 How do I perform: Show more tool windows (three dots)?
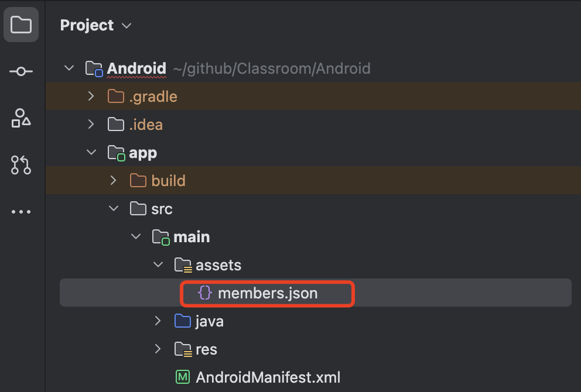[x=21, y=212]
